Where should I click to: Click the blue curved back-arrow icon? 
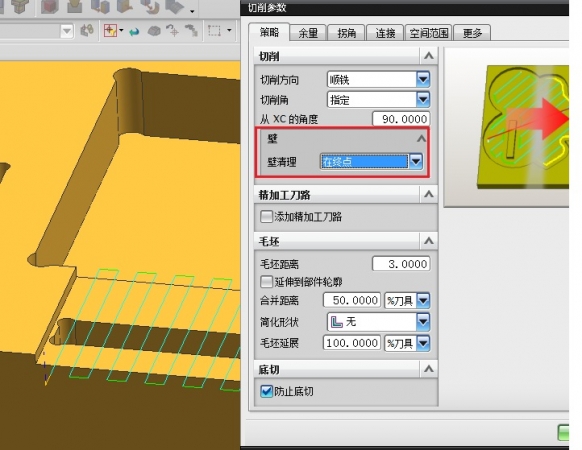pyautogui.click(x=134, y=32)
